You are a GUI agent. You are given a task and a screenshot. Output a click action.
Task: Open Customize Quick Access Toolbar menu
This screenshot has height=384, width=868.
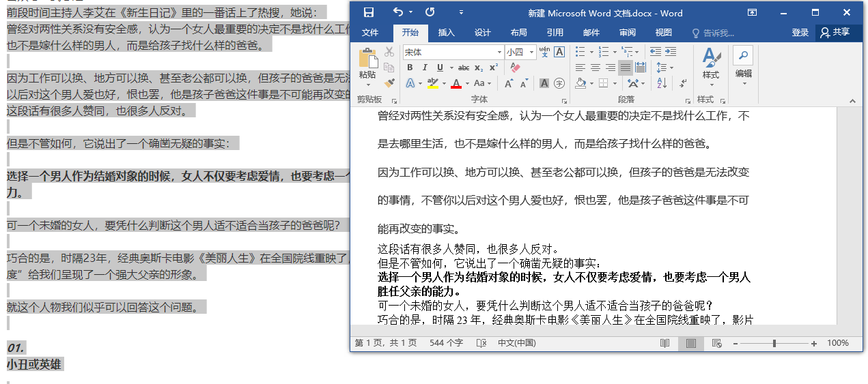(x=461, y=12)
